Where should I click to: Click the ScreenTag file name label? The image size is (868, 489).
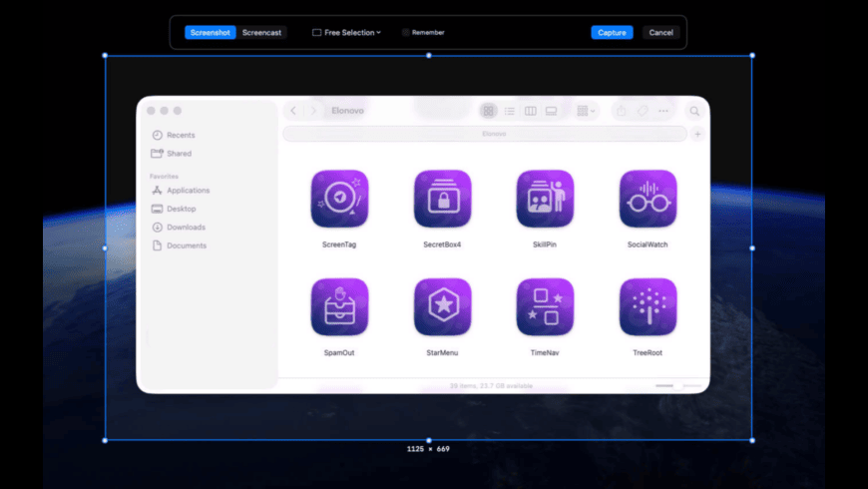[339, 244]
